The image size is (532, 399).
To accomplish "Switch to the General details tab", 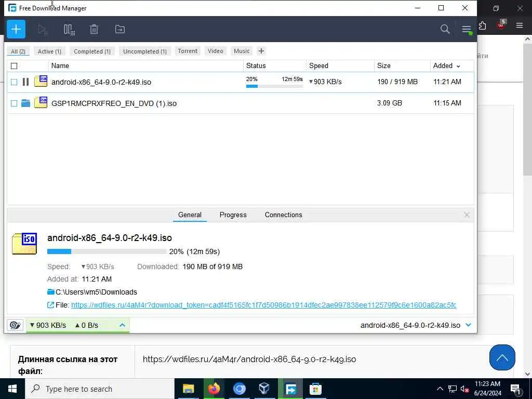I will click(190, 215).
